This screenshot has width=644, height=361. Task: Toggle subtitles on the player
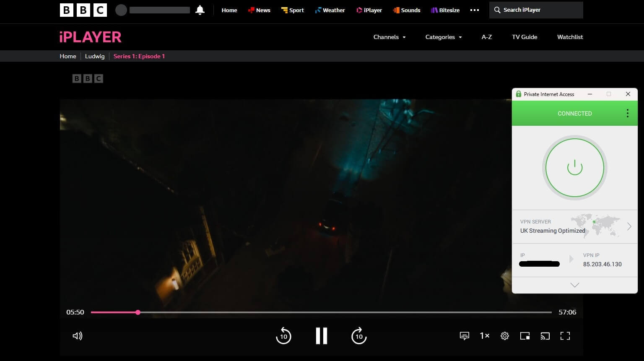[x=465, y=336]
